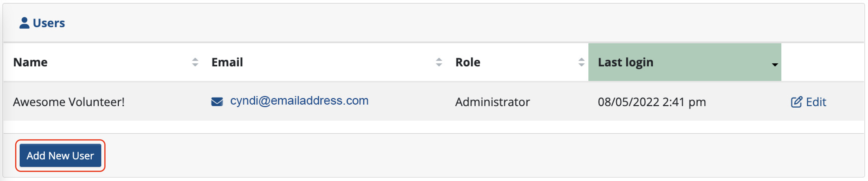Click the envelope icon beside cyndi's email
Screen dimensions: 868x181
(217, 102)
